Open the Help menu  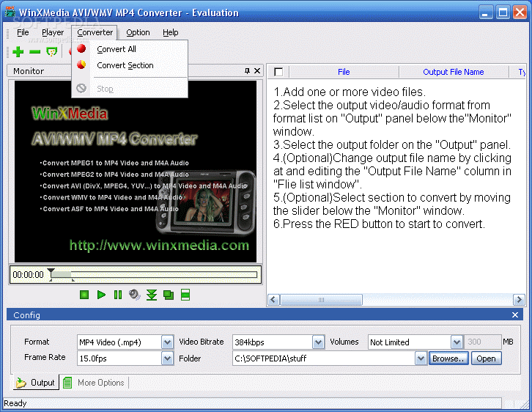170,32
